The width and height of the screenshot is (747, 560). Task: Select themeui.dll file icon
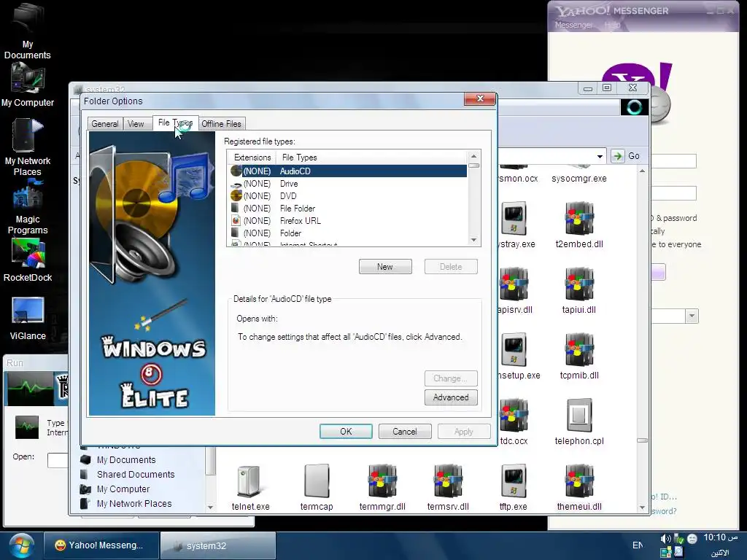578,488
